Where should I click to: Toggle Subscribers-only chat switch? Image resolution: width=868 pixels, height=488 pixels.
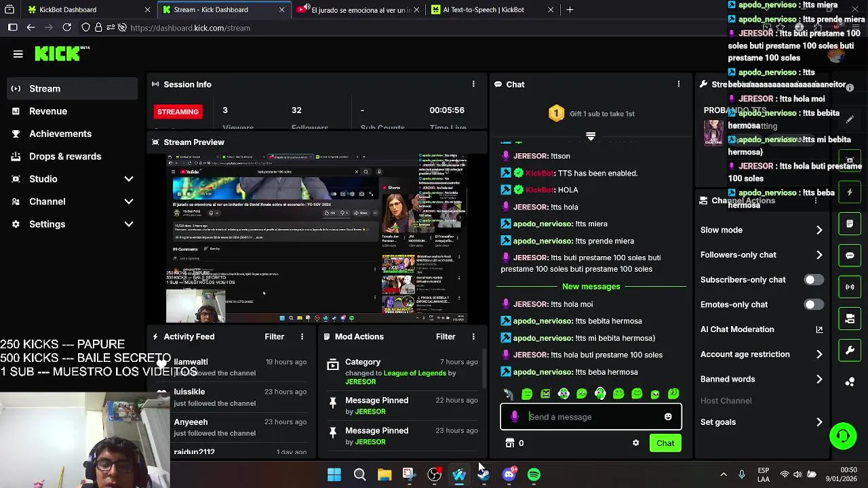pyautogui.click(x=813, y=280)
